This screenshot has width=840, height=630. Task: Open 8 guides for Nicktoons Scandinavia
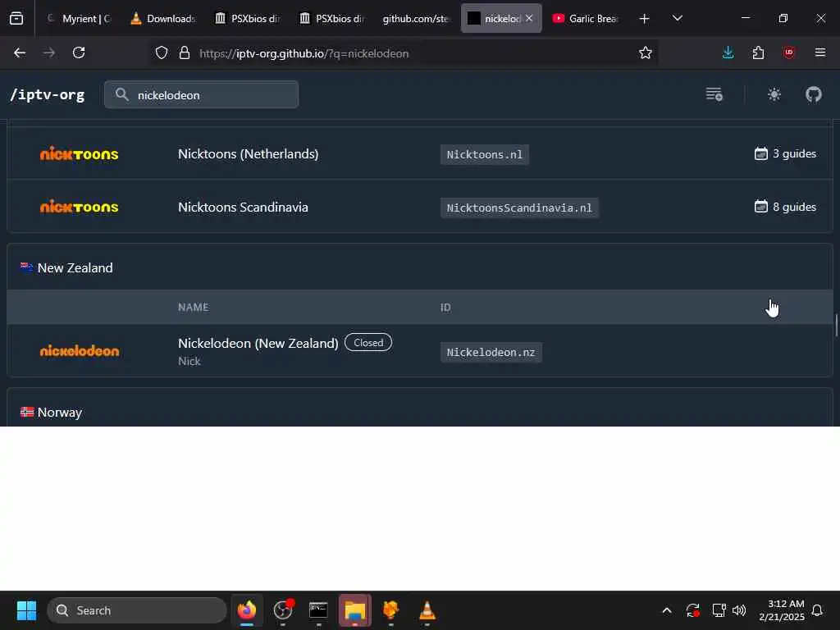pos(785,207)
